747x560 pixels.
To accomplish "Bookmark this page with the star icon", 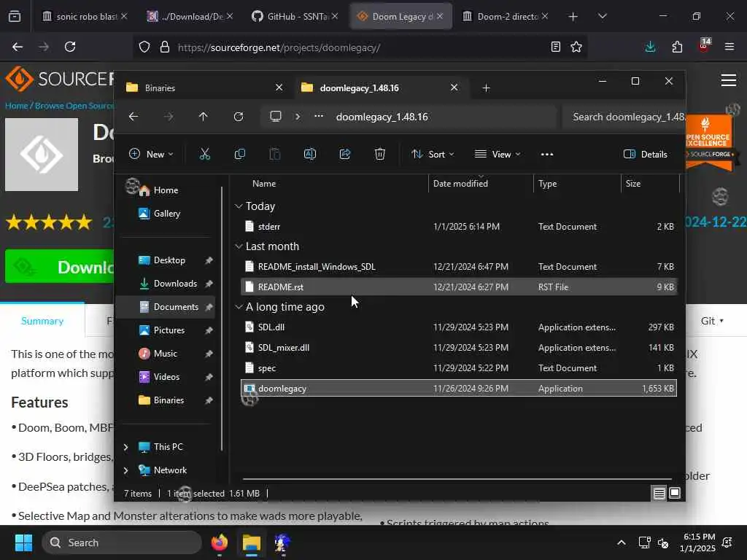I will coord(576,47).
